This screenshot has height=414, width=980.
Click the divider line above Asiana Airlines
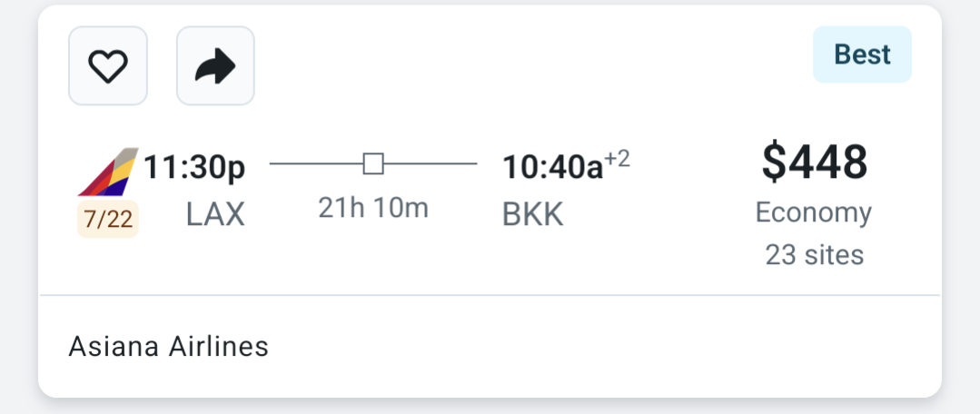click(x=490, y=295)
